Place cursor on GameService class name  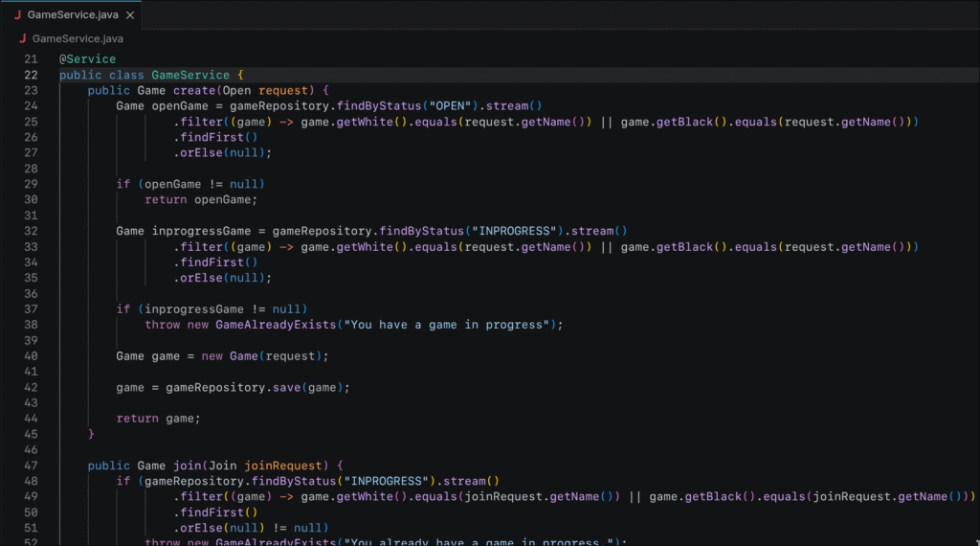[x=190, y=75]
